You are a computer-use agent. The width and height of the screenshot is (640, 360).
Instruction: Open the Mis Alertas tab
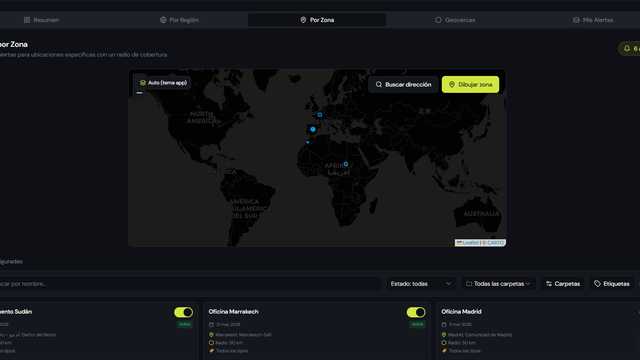(593, 20)
